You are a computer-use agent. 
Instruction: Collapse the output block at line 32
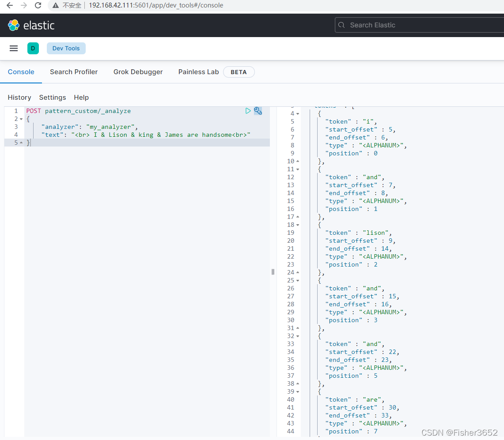coord(298,336)
